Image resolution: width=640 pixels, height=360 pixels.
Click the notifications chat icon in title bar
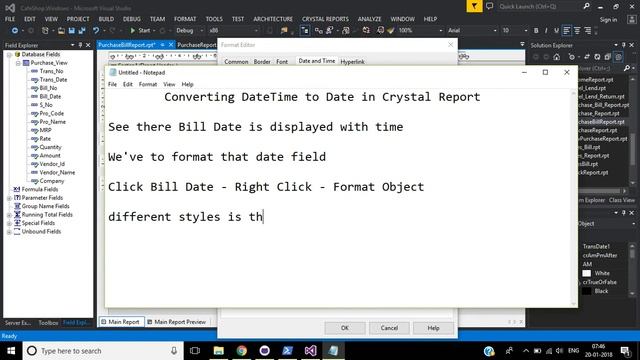point(489,6)
